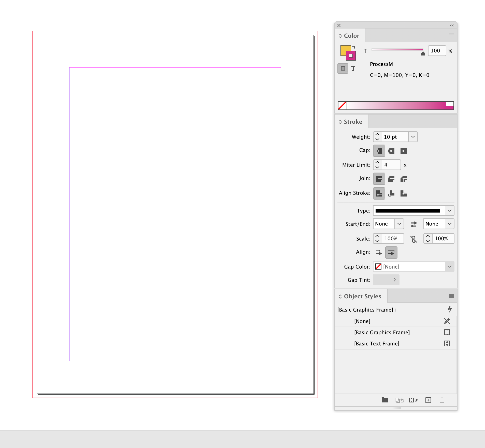Viewport: 485px width, 448px height.
Task: Toggle formatting affects text mode
Action: point(353,68)
